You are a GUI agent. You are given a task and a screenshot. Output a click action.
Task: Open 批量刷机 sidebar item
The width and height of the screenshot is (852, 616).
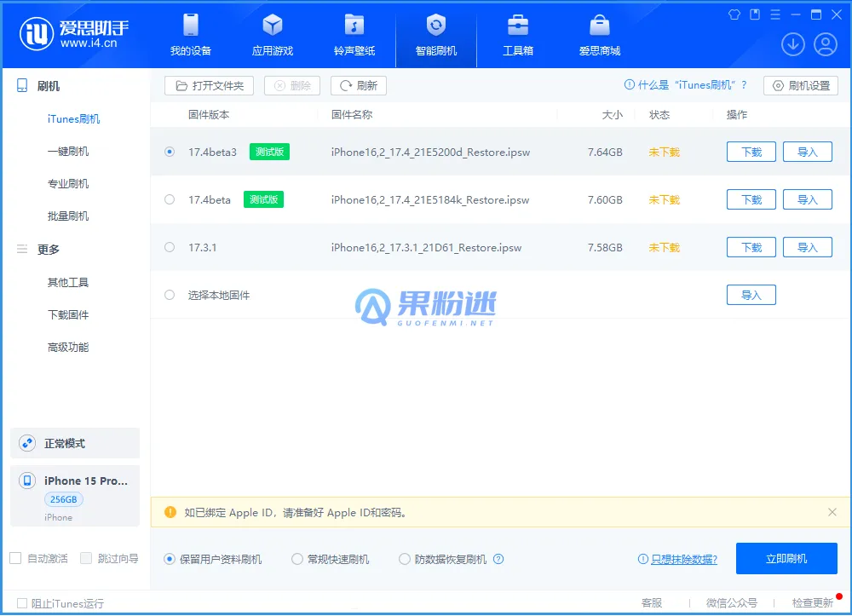click(68, 216)
